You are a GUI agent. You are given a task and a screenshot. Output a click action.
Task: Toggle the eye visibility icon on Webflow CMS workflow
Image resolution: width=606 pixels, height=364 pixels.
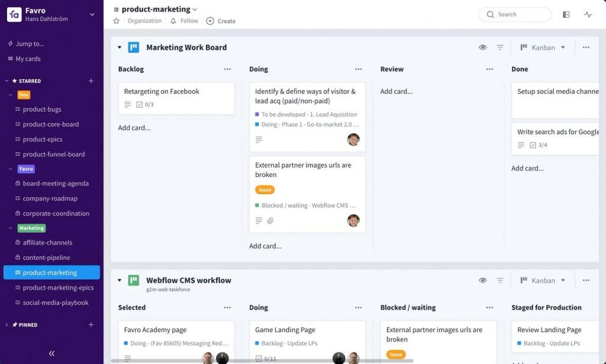click(483, 280)
